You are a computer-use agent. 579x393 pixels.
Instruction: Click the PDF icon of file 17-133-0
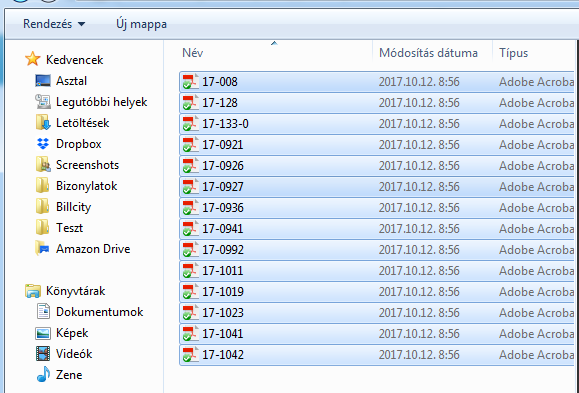(x=191, y=124)
